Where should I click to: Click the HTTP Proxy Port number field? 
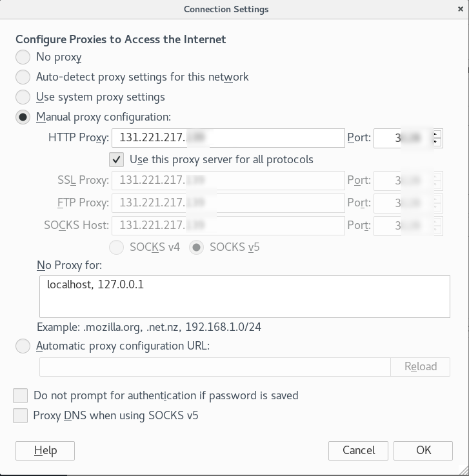pos(403,138)
